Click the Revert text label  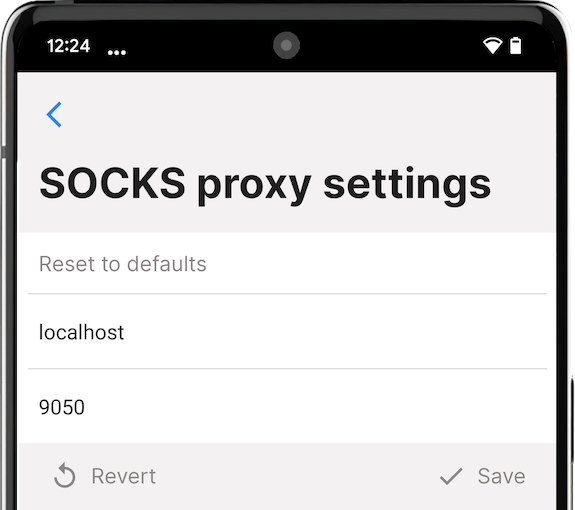click(124, 476)
